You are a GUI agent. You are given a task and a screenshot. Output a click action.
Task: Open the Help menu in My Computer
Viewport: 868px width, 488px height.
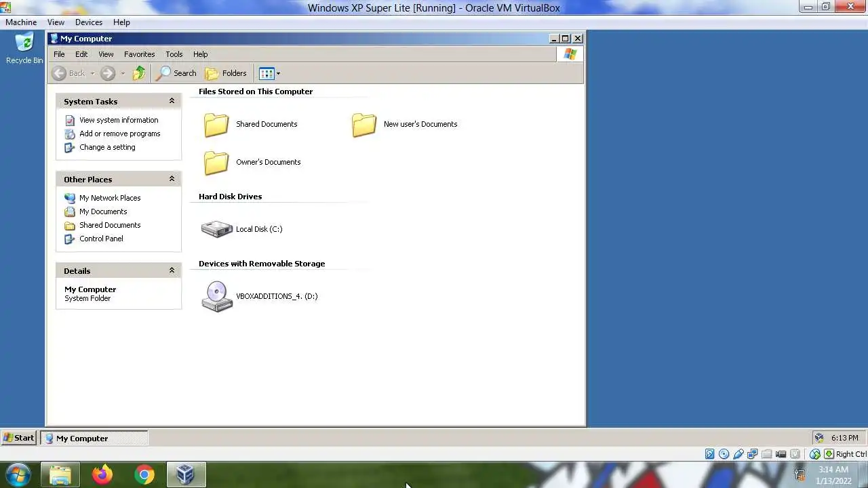coord(200,54)
